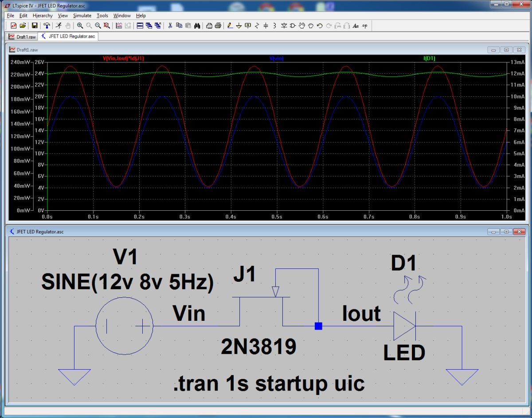This screenshot has width=532, height=418.
Task: Open Component selector gate icon
Action: click(x=293, y=26)
